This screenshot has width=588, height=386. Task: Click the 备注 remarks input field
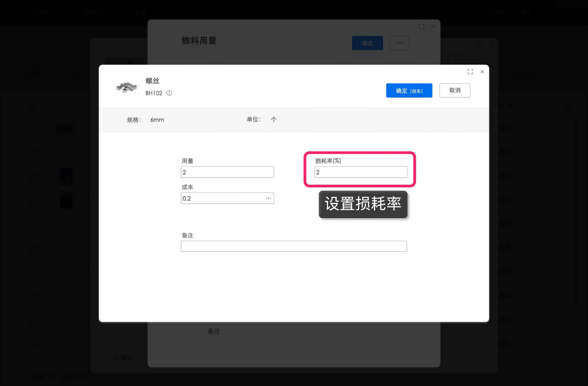(294, 246)
